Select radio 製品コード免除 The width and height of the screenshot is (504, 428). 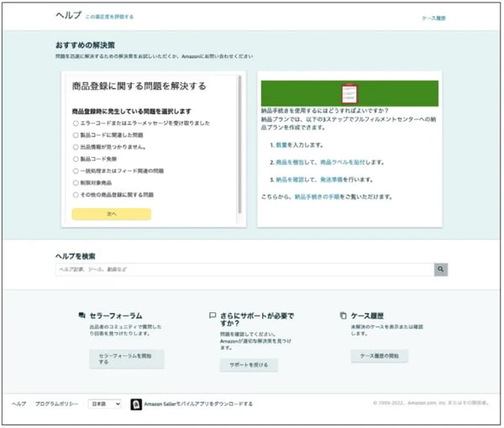(76, 159)
